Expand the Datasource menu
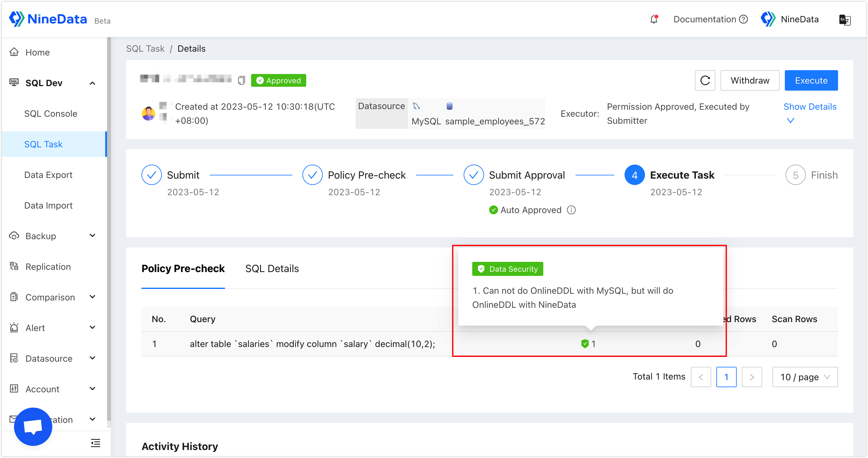This screenshot has height=458, width=868. pos(92,358)
